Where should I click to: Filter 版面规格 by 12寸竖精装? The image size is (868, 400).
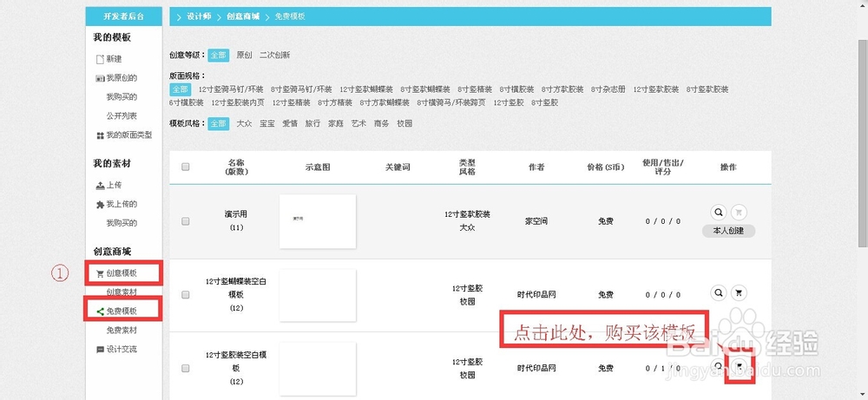(x=291, y=103)
